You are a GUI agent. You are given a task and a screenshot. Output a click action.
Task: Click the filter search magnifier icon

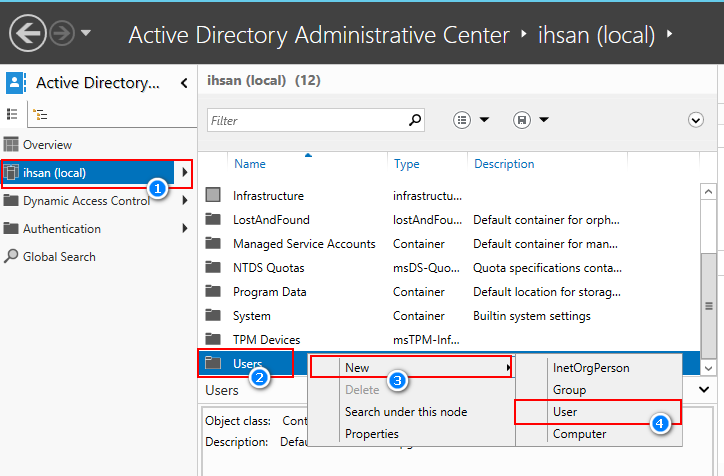click(x=415, y=120)
